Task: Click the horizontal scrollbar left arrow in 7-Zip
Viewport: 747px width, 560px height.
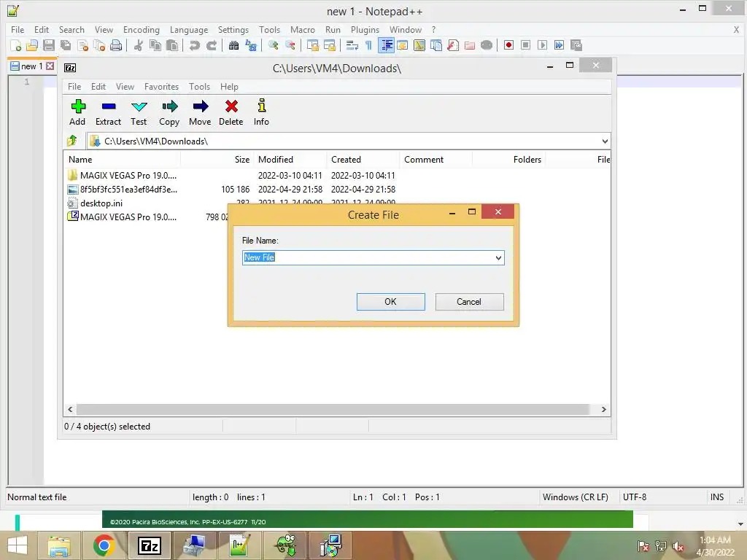Action: (71, 410)
